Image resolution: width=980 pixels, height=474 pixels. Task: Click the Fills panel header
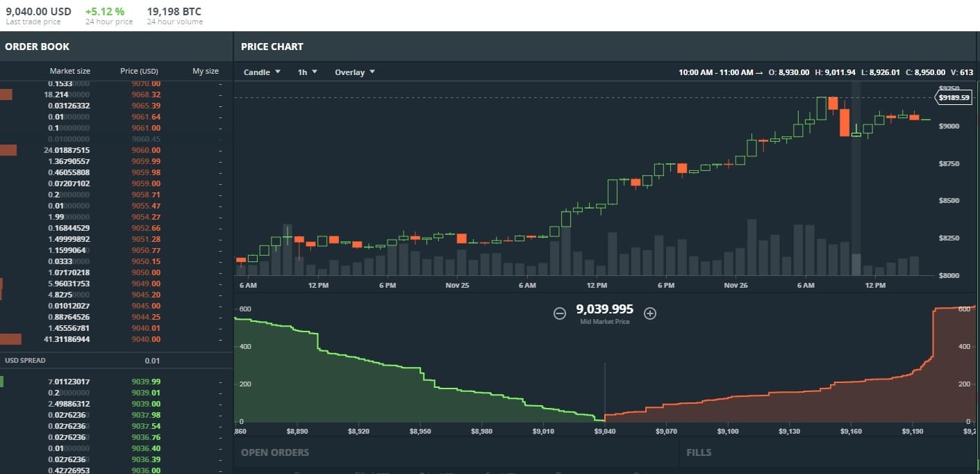coord(699,452)
